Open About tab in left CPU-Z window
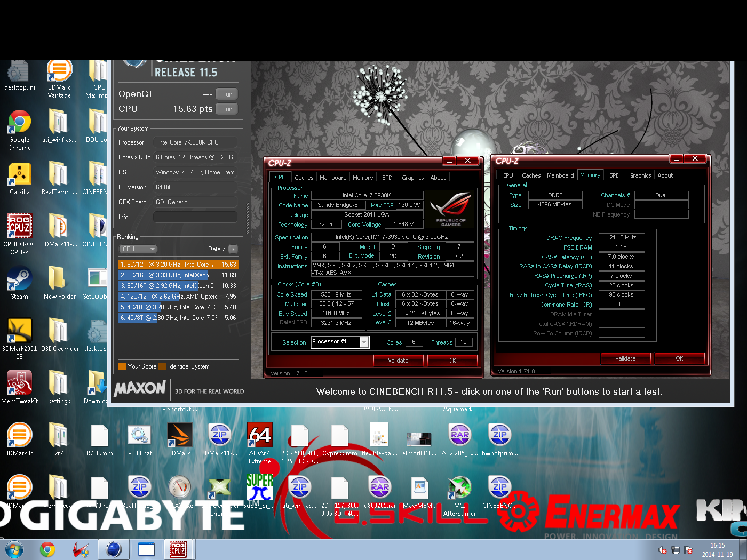This screenshot has width=747, height=560. (x=438, y=178)
